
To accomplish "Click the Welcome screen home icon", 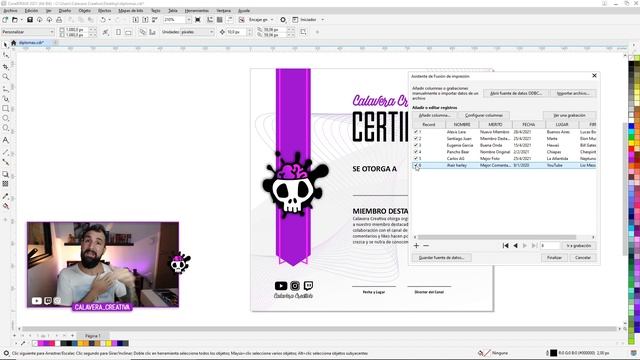I will 13,42.
